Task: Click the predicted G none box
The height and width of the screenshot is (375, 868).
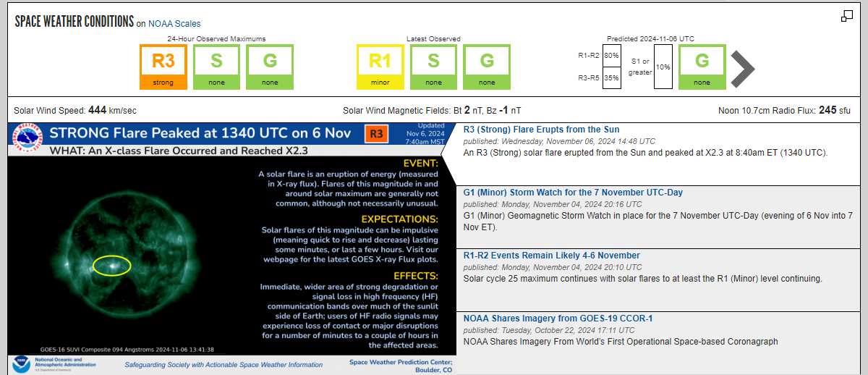Action: [702, 67]
